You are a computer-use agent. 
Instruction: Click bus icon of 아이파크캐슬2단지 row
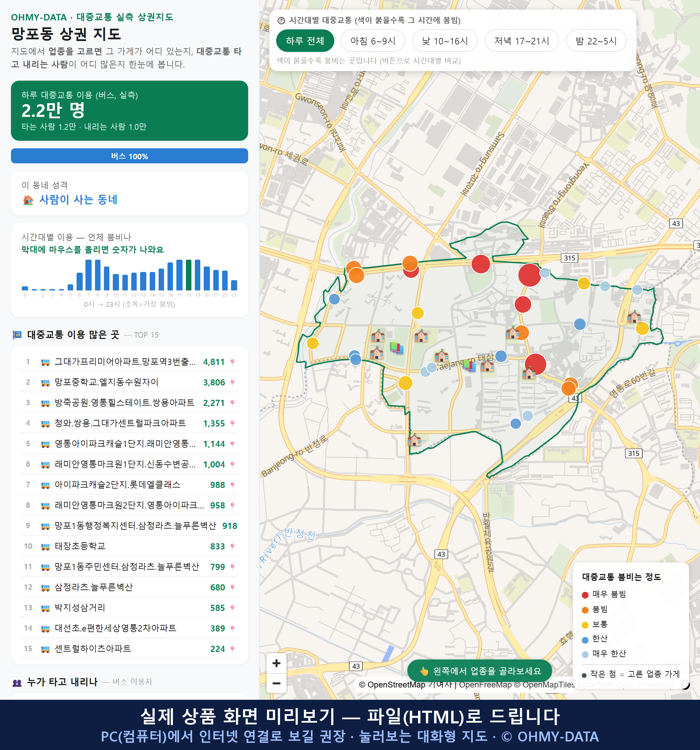pos(45,485)
